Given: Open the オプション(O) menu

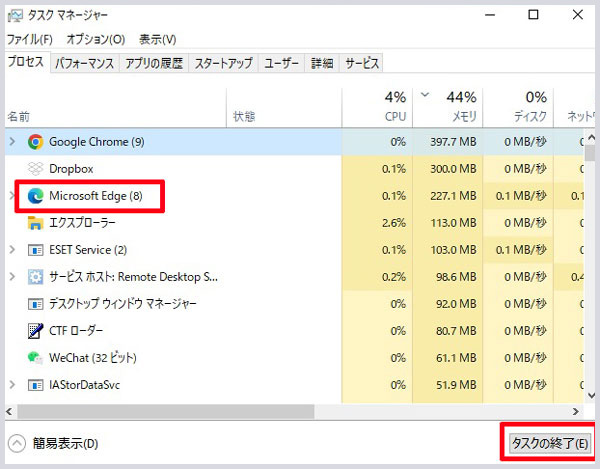Looking at the screenshot, I should pyautogui.click(x=96, y=39).
